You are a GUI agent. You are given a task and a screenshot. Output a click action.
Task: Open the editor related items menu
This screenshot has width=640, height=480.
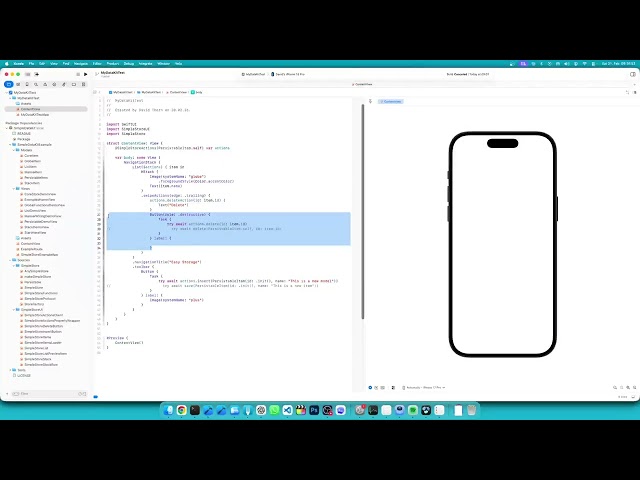(95, 92)
